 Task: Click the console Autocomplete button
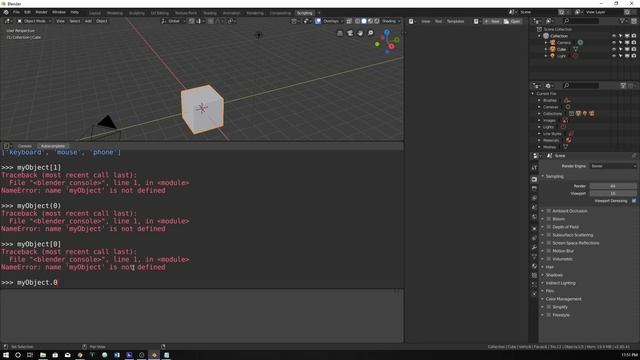pyautogui.click(x=53, y=146)
